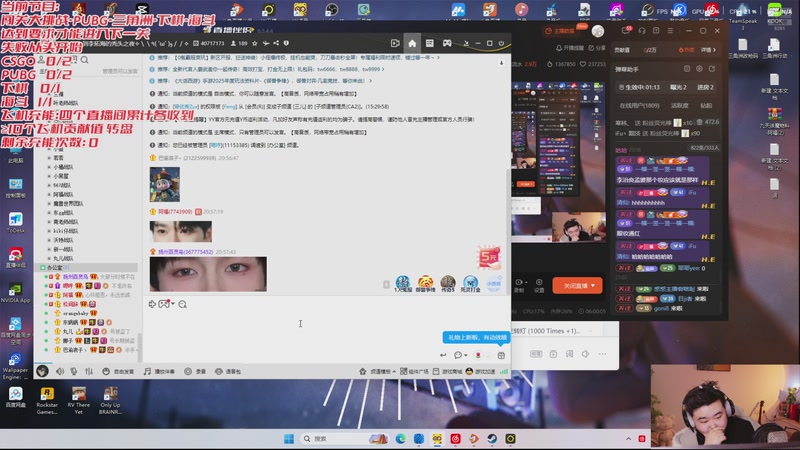800x450 pixels.
Task: Click the return arrow icon below the message input
Action: pyautogui.click(x=443, y=355)
